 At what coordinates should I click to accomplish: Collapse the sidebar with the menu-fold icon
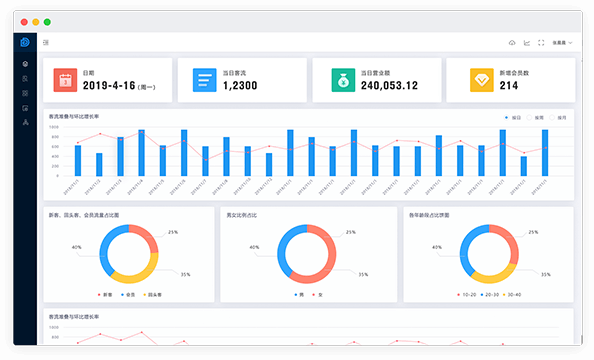point(46,42)
